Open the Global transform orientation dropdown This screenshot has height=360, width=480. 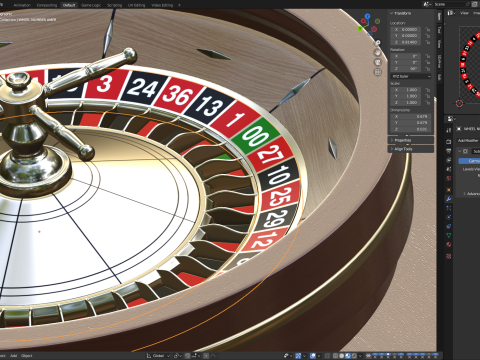[158, 356]
